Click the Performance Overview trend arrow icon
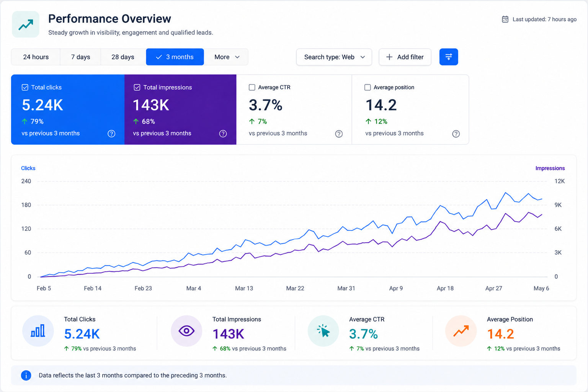Screen dimensions: 588x392 point(26,24)
